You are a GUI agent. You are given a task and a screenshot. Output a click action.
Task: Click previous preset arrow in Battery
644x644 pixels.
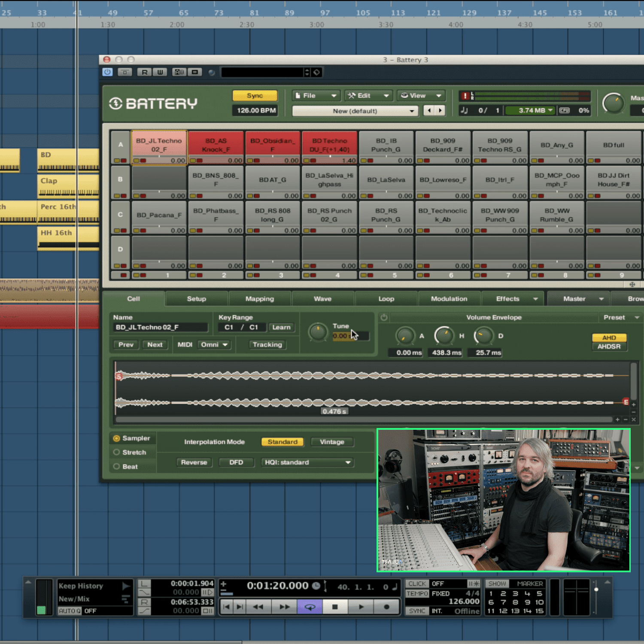429,110
